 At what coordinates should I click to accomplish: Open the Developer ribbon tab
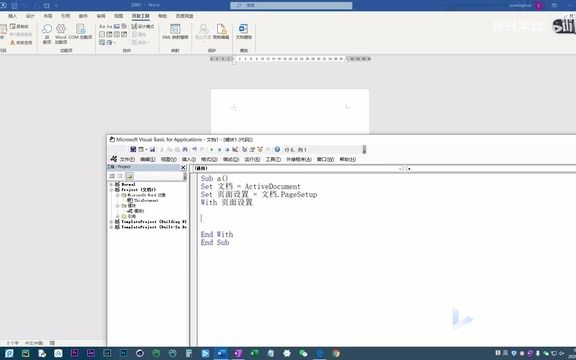[x=141, y=16]
